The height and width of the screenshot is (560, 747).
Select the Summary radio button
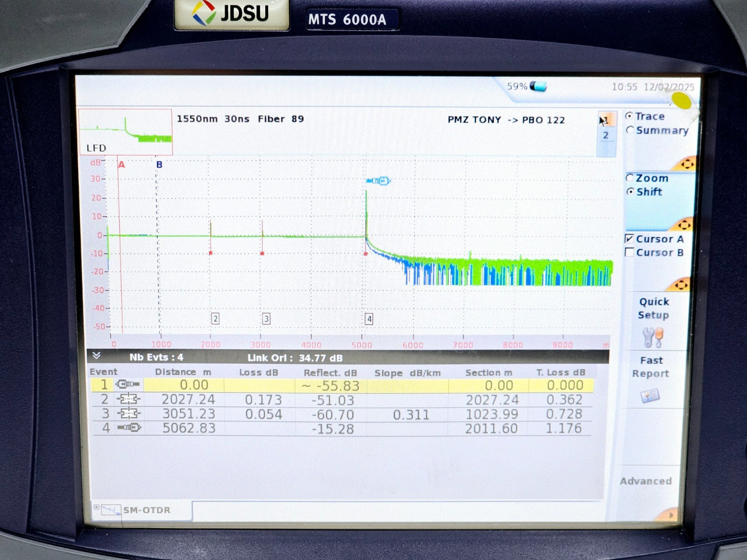coord(630,130)
